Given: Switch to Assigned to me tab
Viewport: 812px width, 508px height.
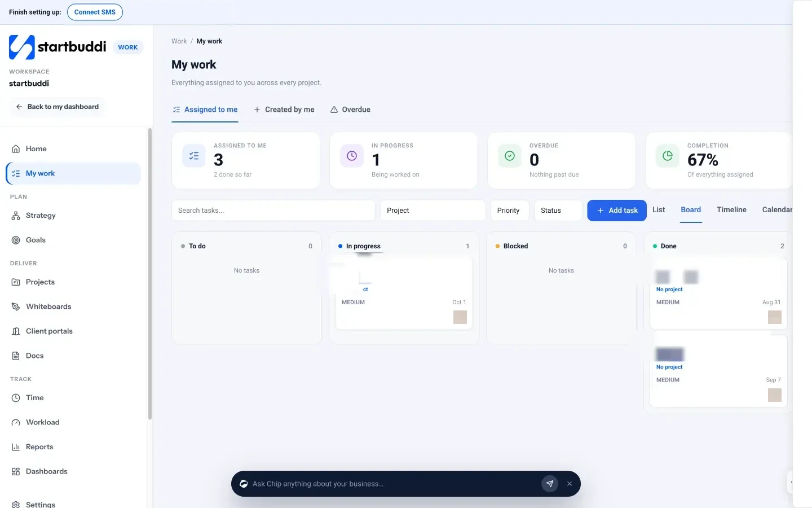Looking at the screenshot, I should tap(205, 110).
